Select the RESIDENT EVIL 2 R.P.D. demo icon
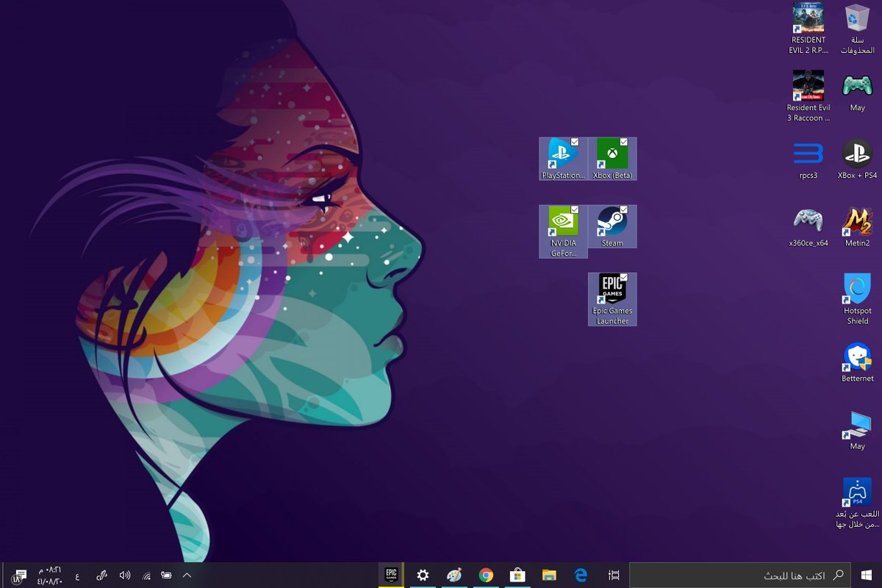The image size is (882, 588). [808, 29]
